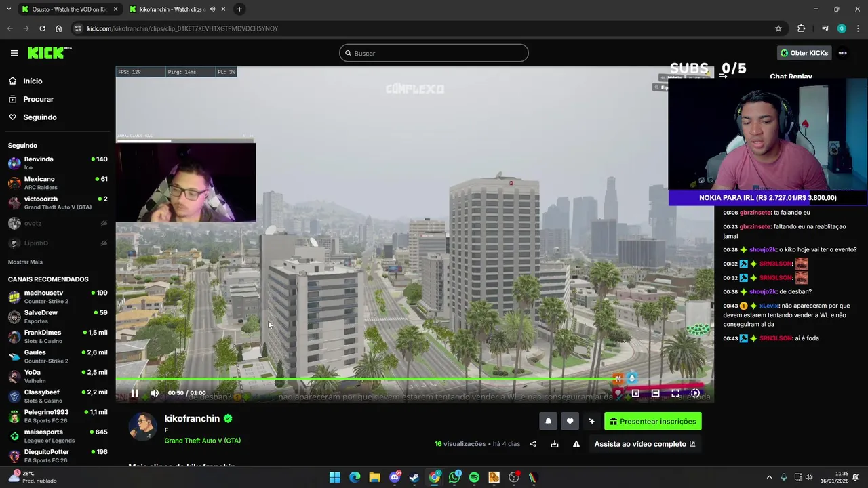Click Obter KICKs button
This screenshot has height=488, width=868.
pos(804,53)
